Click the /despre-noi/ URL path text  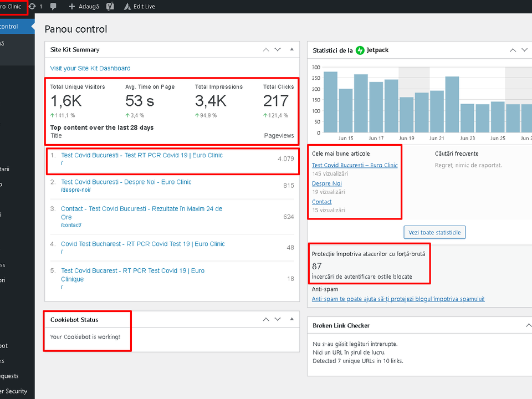pos(76,190)
